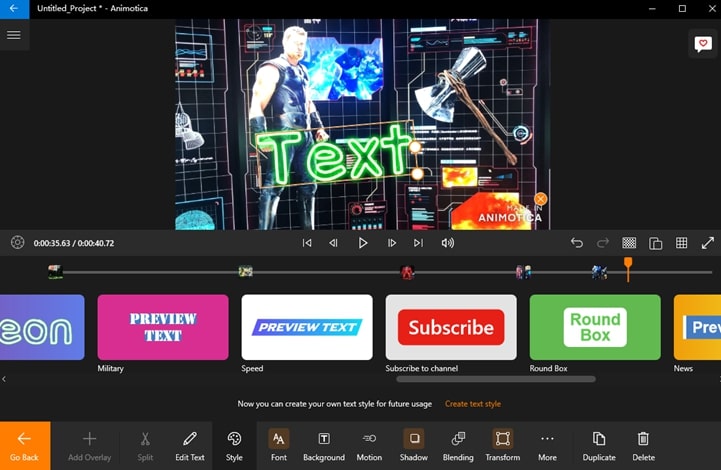
Task: Toggle the volume speaker icon
Action: 447,243
